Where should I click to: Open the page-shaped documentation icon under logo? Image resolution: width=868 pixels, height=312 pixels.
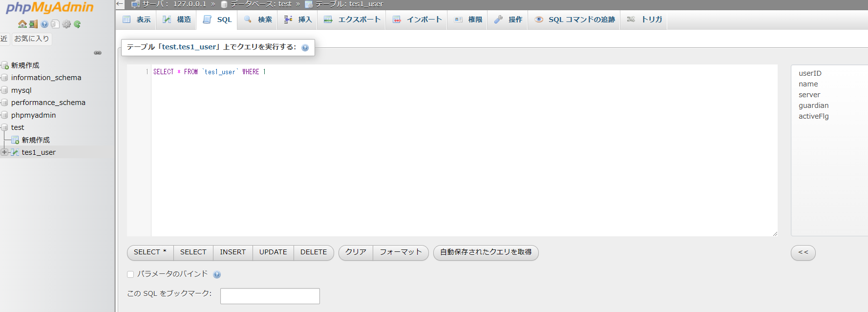[55, 24]
